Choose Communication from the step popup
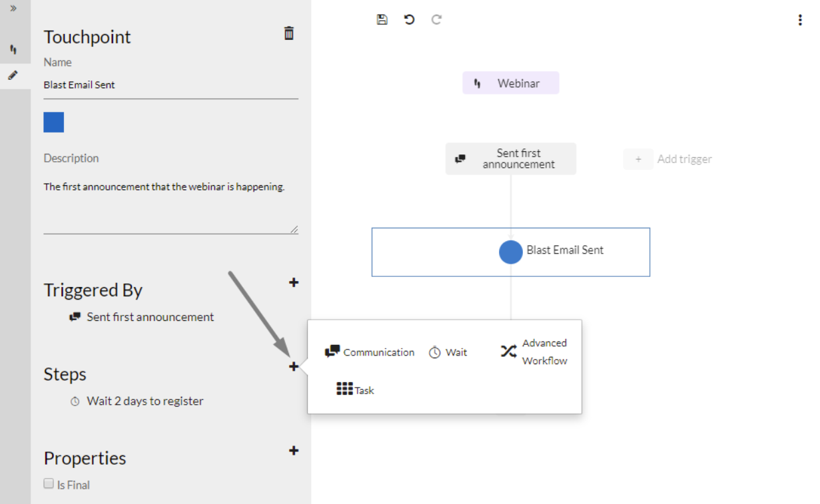Screen dimensions: 820x504 click(370, 352)
